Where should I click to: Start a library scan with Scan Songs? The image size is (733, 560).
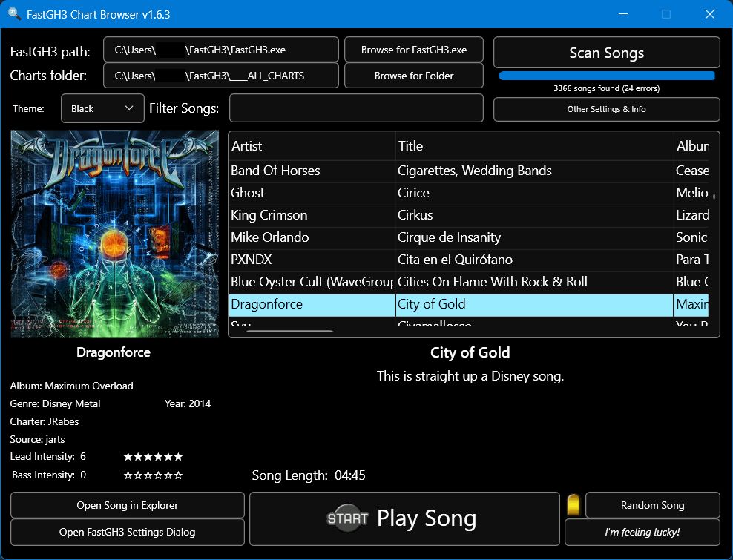click(606, 53)
